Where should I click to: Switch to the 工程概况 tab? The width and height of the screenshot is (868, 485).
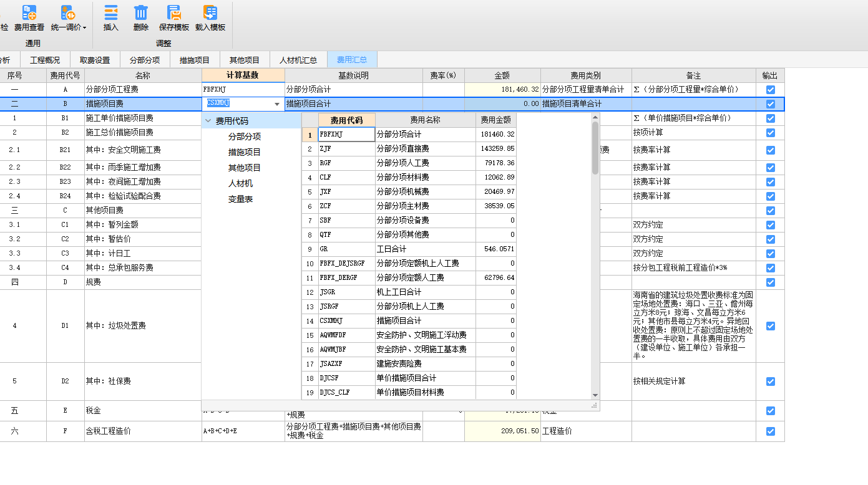coord(46,60)
